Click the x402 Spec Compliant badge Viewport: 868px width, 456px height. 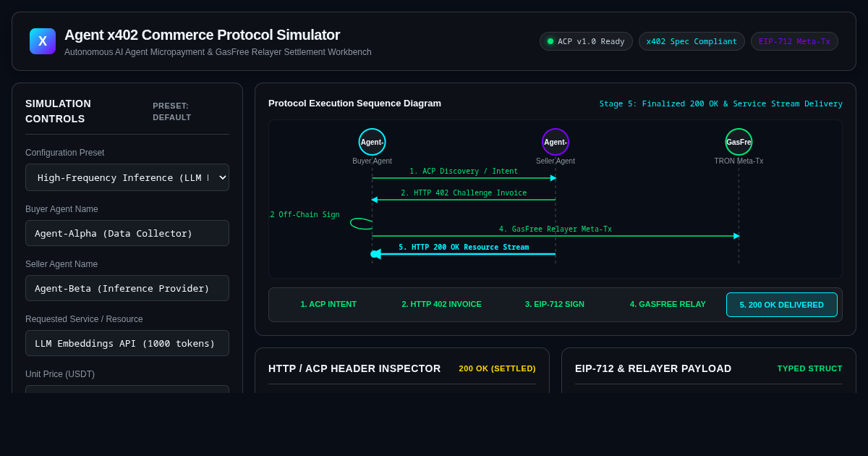point(692,41)
